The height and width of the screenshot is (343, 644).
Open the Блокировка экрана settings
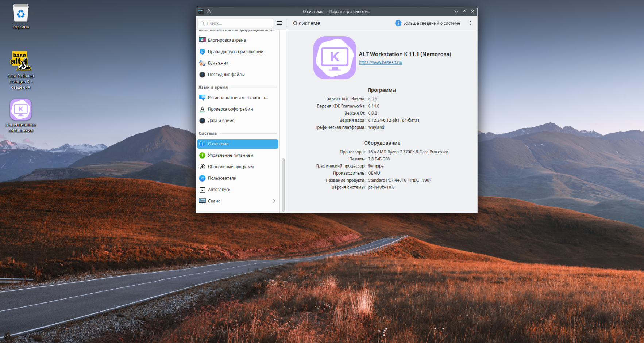pyautogui.click(x=238, y=40)
